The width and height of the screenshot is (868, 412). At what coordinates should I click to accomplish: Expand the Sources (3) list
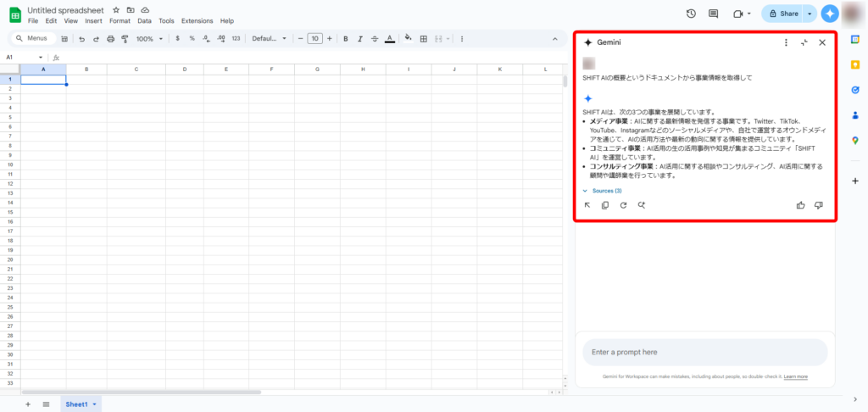tap(603, 191)
